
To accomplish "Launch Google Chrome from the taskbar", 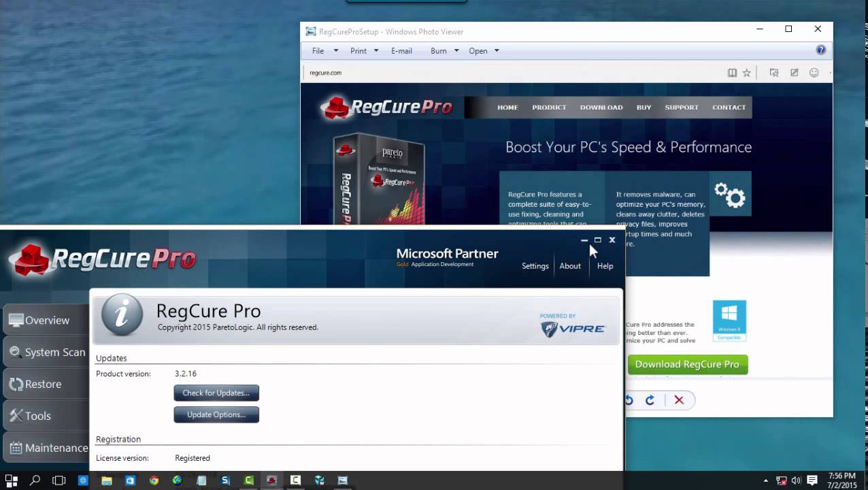I will pyautogui.click(x=154, y=480).
